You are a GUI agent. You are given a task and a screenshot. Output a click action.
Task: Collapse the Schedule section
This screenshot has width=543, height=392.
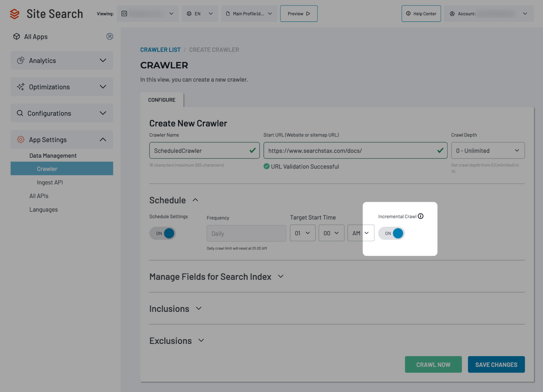coord(195,200)
